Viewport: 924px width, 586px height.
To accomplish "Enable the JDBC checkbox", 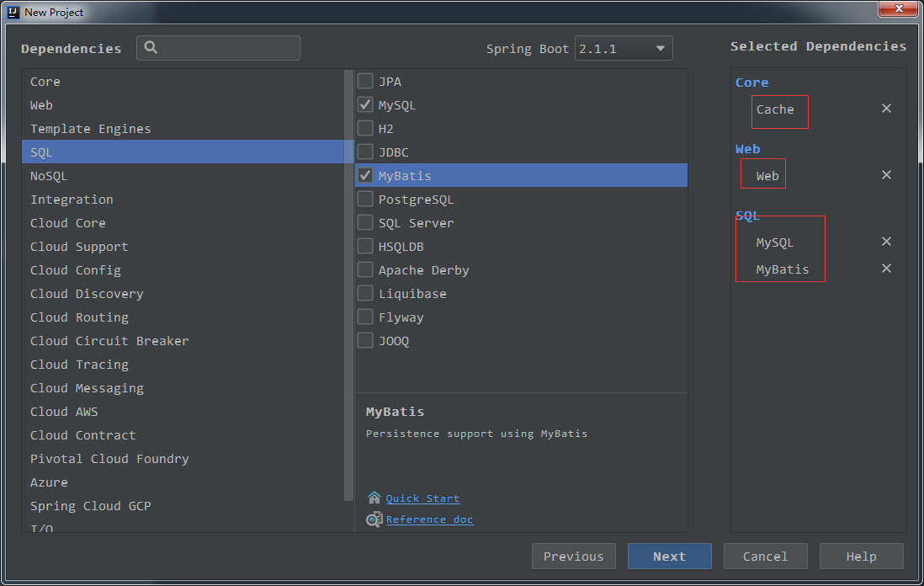I will pyautogui.click(x=365, y=152).
